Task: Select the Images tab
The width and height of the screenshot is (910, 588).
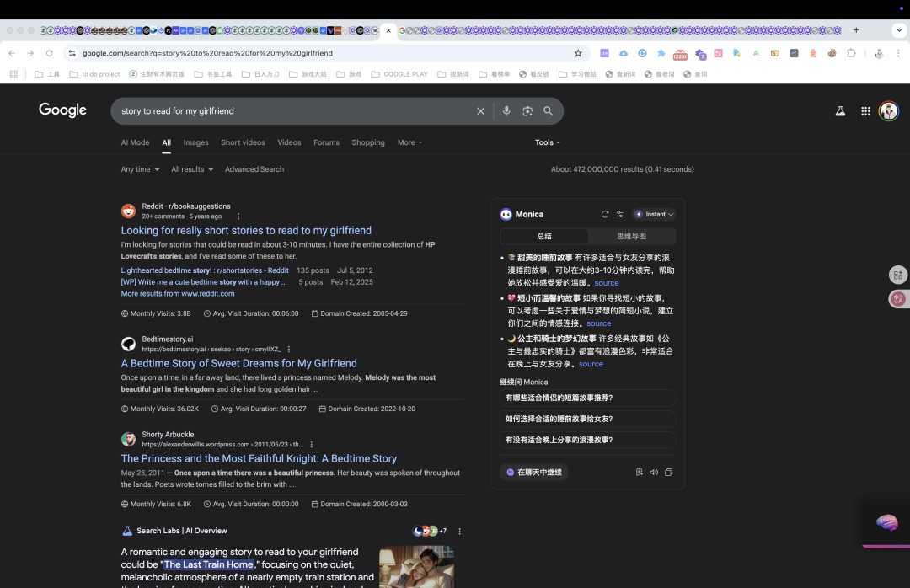Action: 195,142
